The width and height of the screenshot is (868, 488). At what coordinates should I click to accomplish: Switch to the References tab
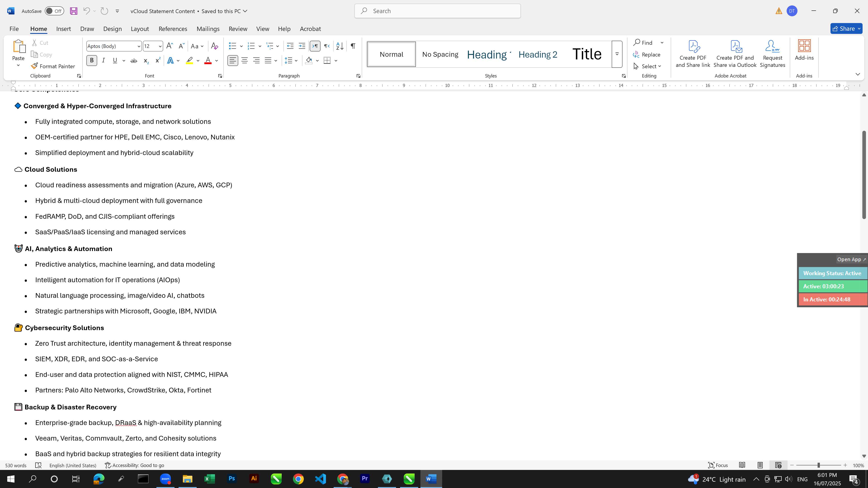click(173, 29)
